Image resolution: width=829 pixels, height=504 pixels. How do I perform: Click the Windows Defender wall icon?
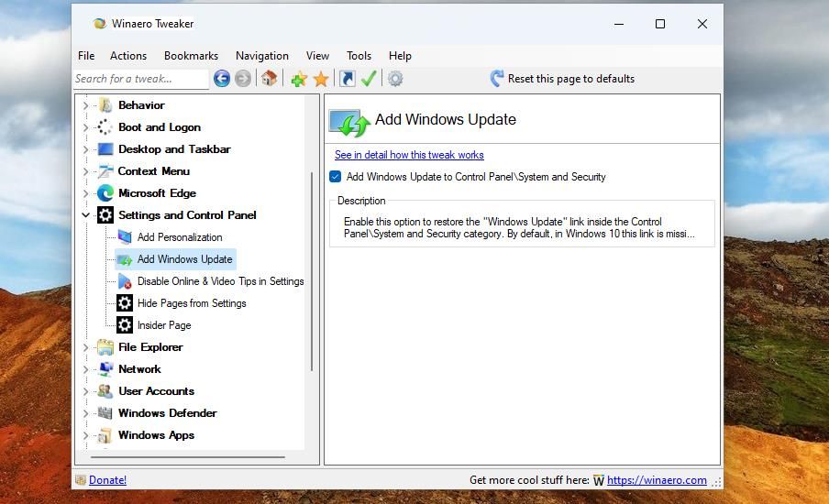[x=105, y=413]
